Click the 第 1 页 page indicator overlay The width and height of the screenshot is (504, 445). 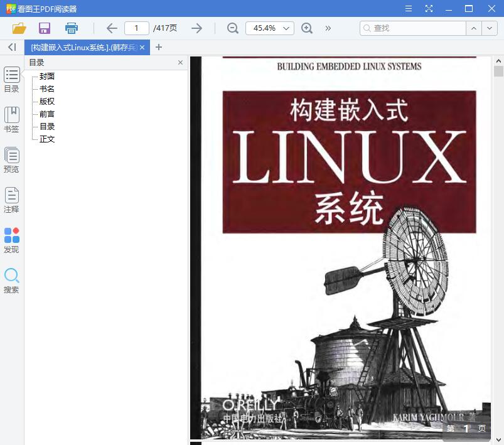click(x=466, y=428)
